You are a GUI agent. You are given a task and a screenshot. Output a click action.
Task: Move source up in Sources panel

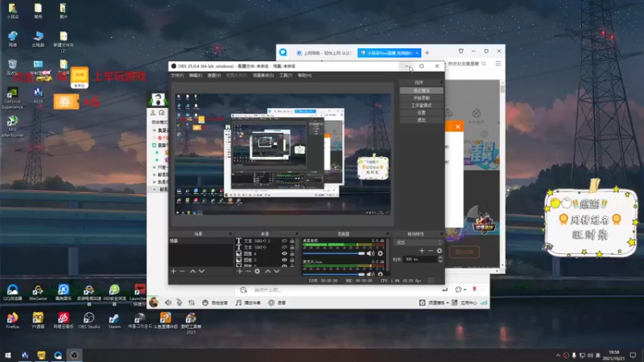[x=268, y=271]
